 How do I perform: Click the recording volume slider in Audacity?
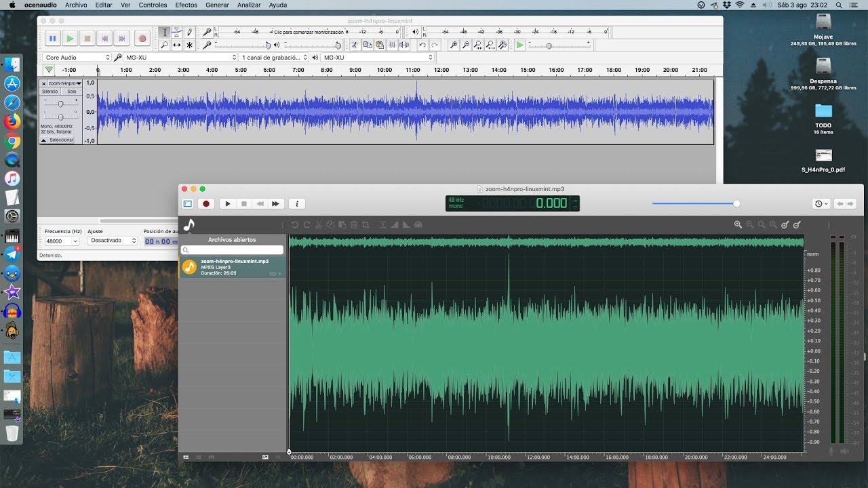point(243,45)
